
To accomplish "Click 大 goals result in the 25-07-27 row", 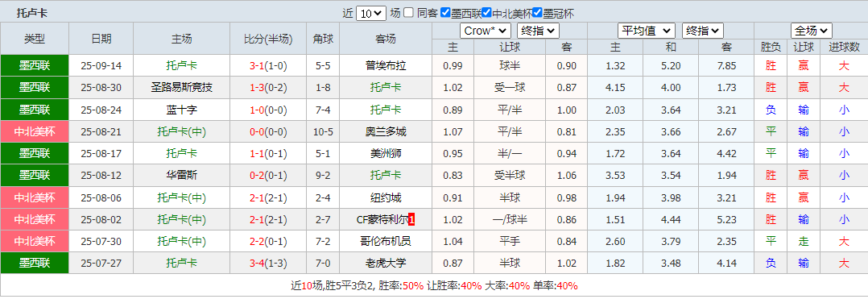I will tap(844, 264).
